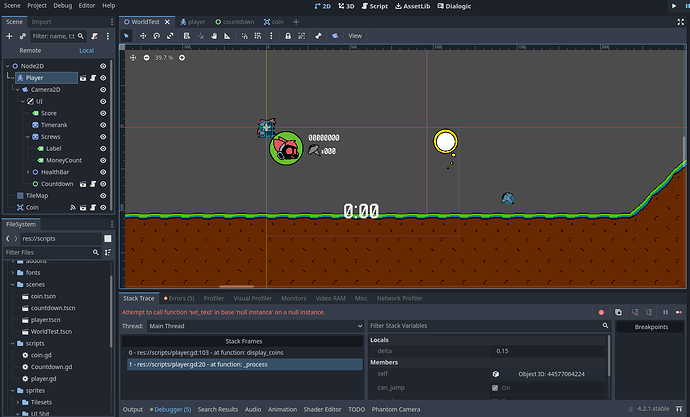
Task: Toggle visibility of the Score node
Action: 103,113
